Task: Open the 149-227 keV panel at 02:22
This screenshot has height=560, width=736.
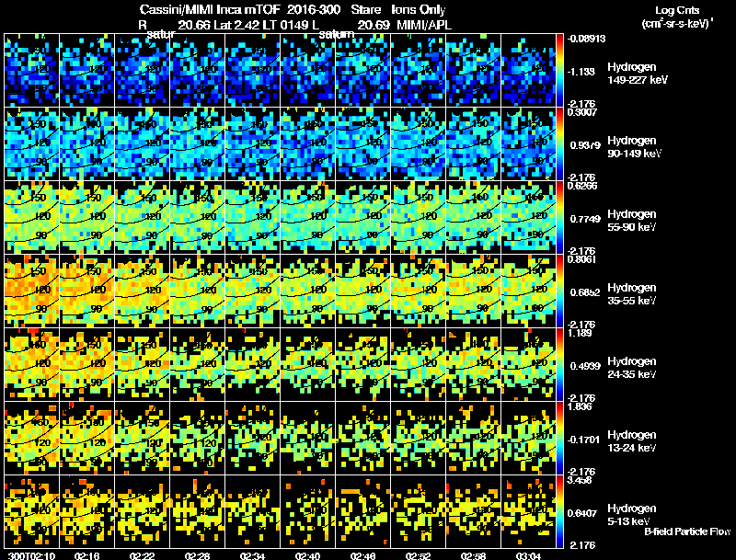Action: pos(143,71)
